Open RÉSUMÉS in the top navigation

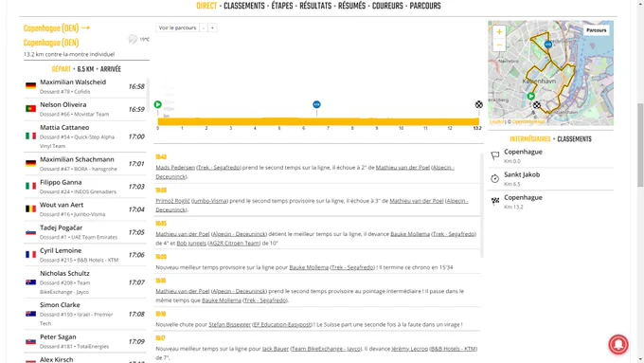click(351, 6)
